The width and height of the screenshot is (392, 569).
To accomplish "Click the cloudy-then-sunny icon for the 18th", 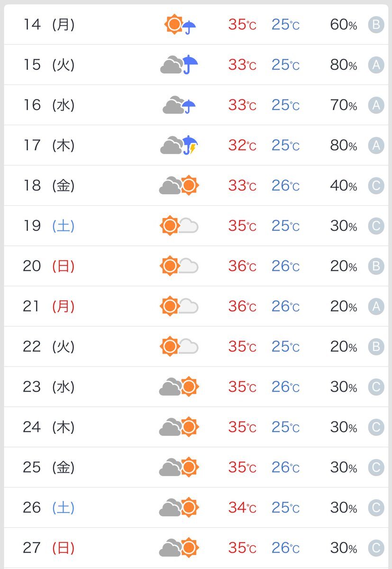I will [179, 185].
